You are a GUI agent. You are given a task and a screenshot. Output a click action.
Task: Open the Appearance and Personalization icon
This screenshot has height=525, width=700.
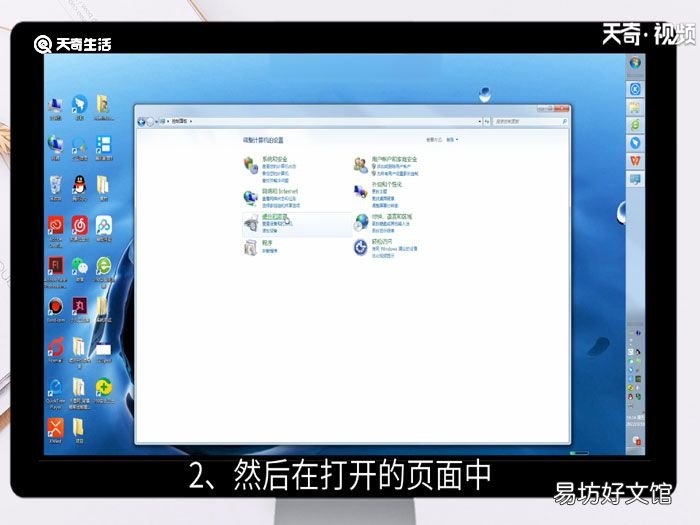[360, 192]
